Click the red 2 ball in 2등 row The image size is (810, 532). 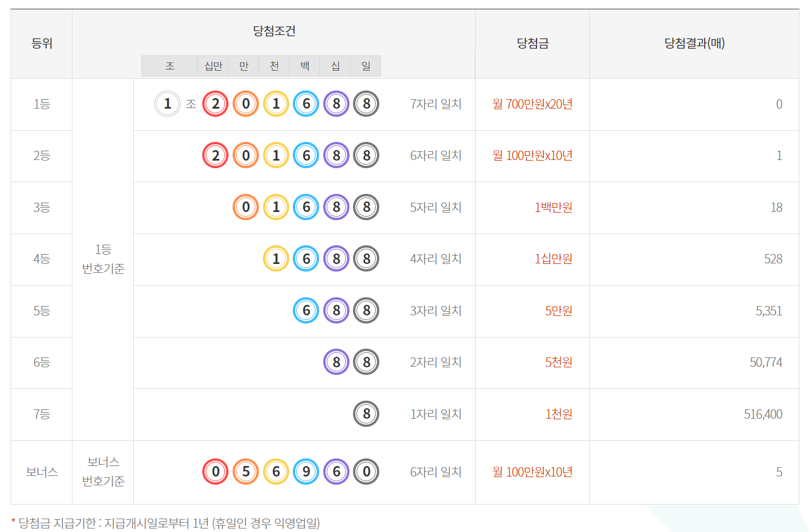(215, 156)
